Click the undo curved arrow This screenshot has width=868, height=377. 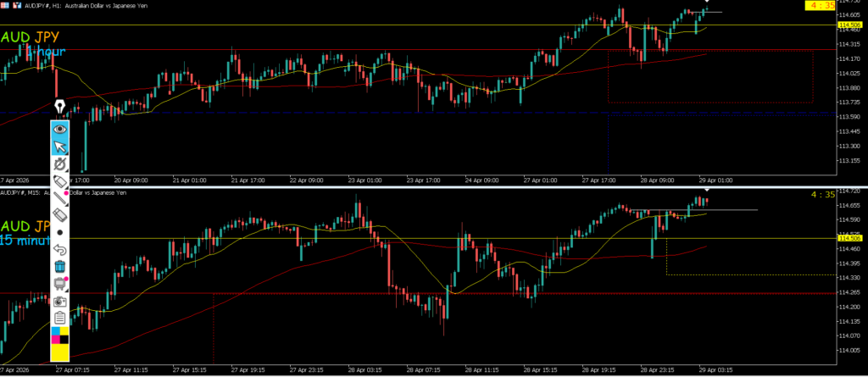60,250
